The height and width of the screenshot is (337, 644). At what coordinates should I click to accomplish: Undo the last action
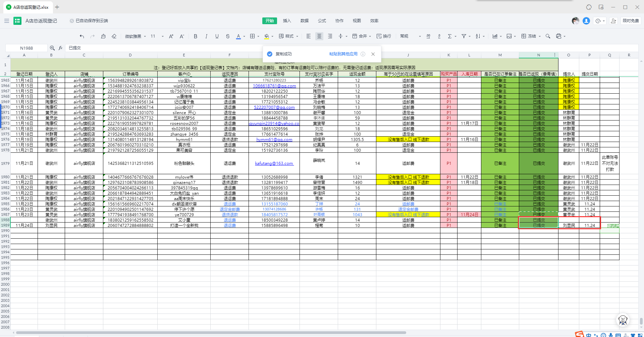[82, 36]
